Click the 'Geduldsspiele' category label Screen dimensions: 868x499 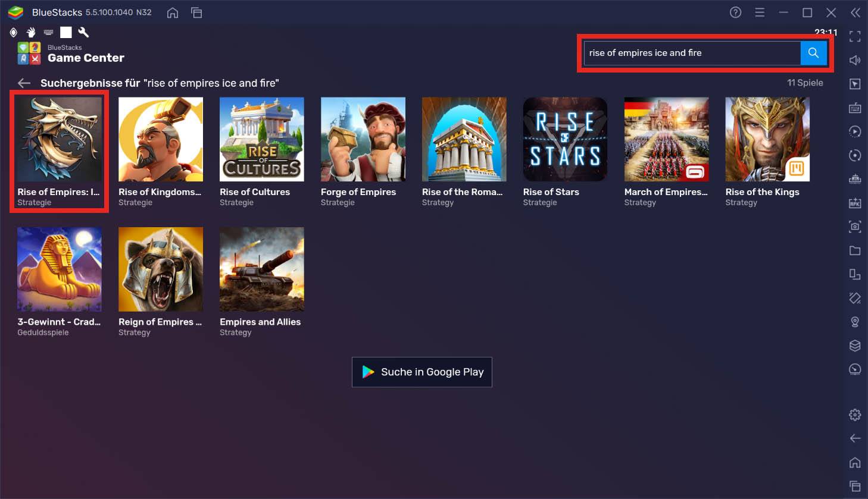tap(43, 332)
